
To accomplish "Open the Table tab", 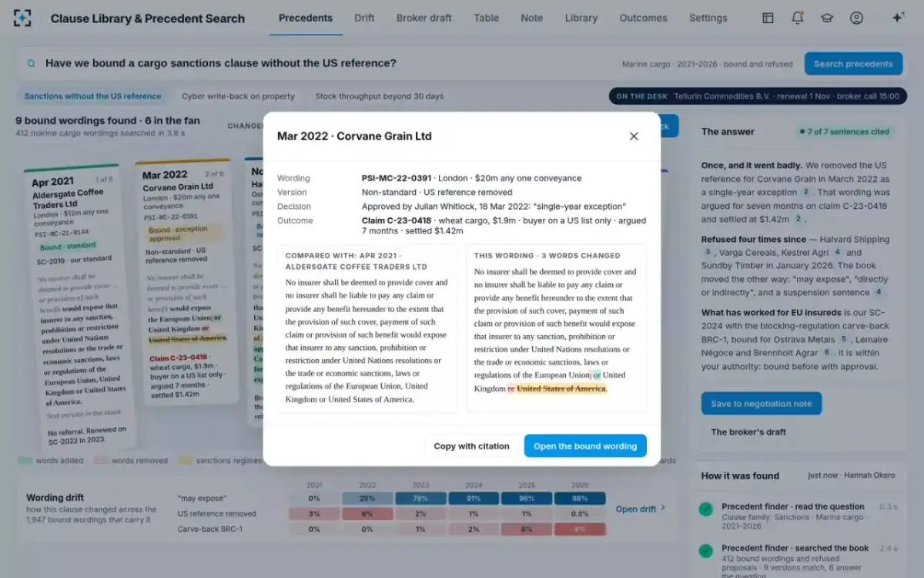I will click(x=486, y=18).
